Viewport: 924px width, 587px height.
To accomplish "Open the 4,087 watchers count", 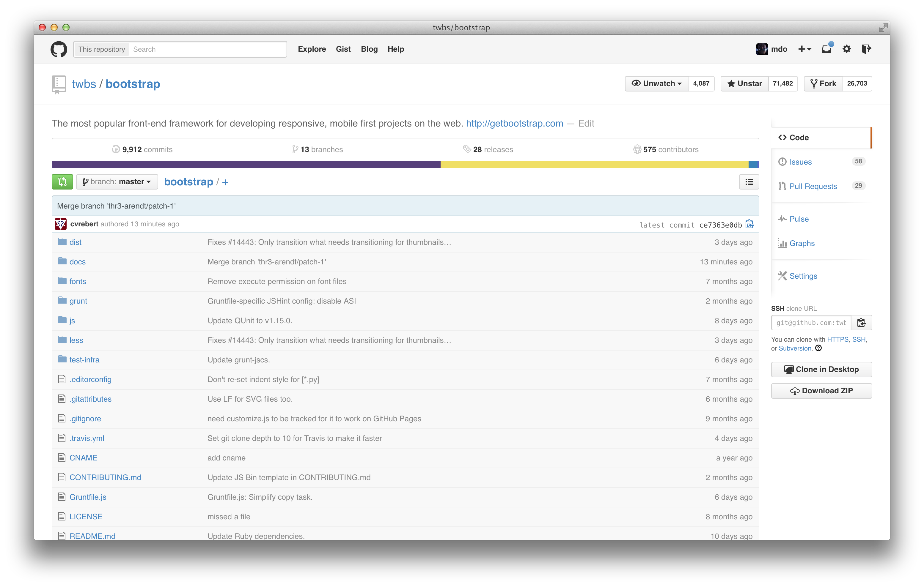I will coord(701,83).
